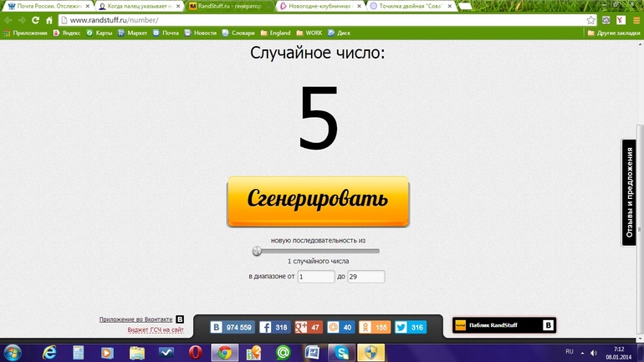644x362 pixels.
Task: Open the Opera browser taskbar icon
Action: [x=196, y=353]
